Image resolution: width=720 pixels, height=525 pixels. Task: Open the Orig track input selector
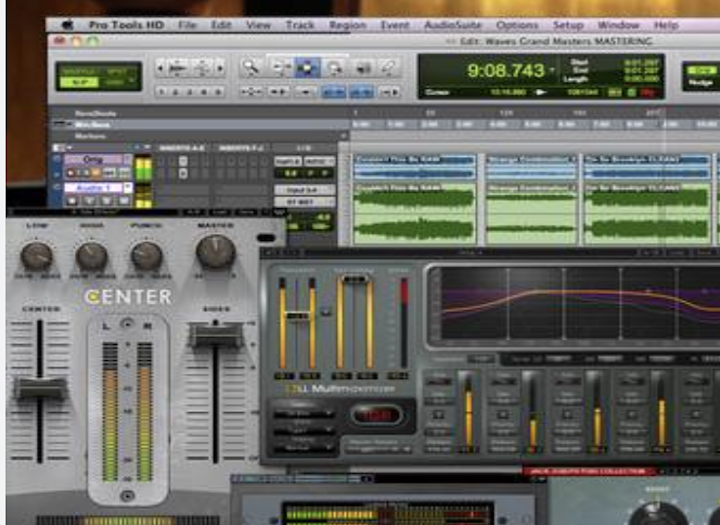287,161
